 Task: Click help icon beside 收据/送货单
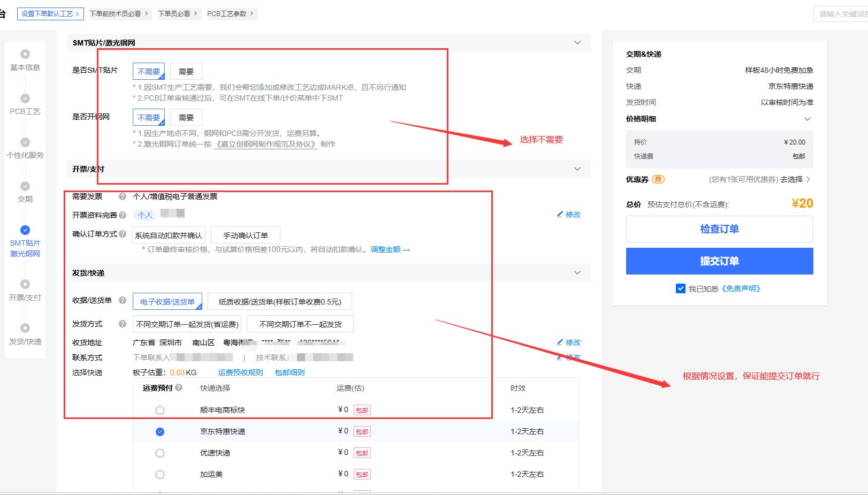point(123,300)
